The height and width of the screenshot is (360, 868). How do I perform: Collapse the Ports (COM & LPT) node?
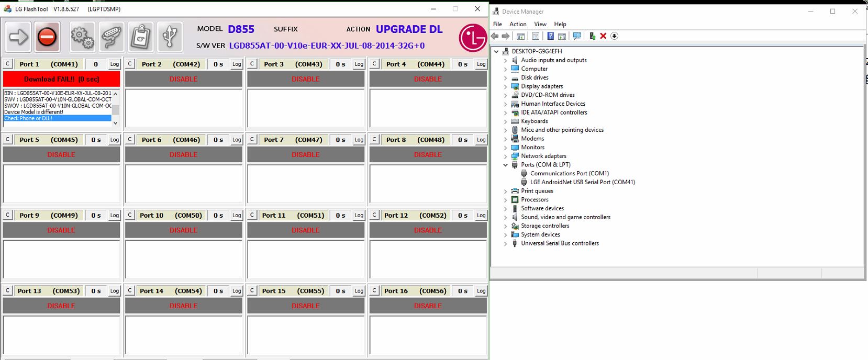pos(506,165)
